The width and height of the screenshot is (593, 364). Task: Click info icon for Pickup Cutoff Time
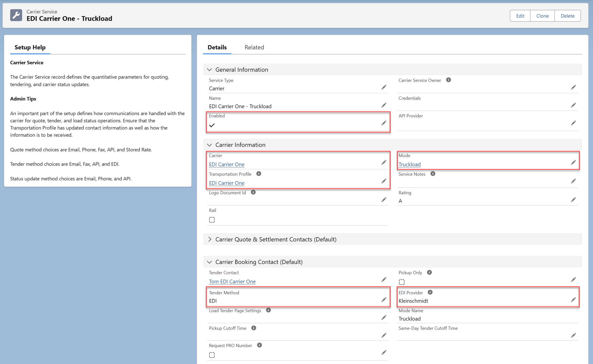254,328
